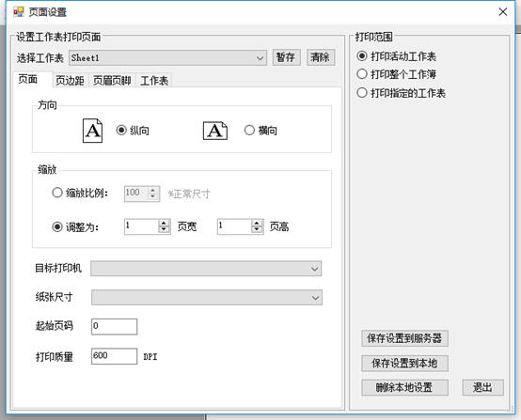
Task: Click the 页面设置 window title icon
Action: (x=18, y=12)
